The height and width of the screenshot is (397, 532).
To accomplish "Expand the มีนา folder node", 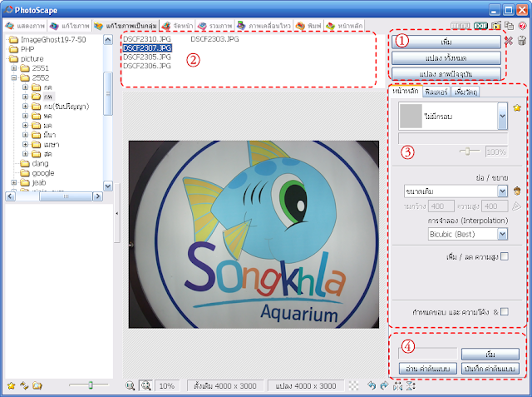I will (x=25, y=135).
